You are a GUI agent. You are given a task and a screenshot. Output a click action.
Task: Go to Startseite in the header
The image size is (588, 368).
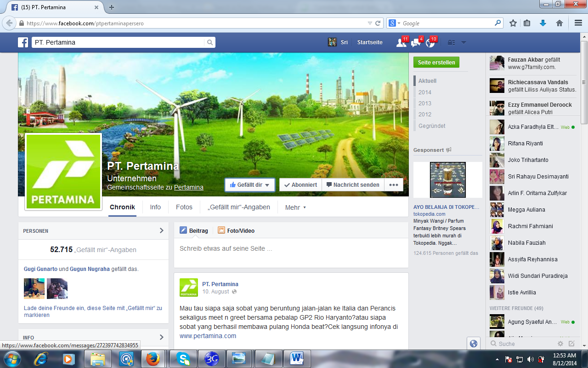point(370,42)
